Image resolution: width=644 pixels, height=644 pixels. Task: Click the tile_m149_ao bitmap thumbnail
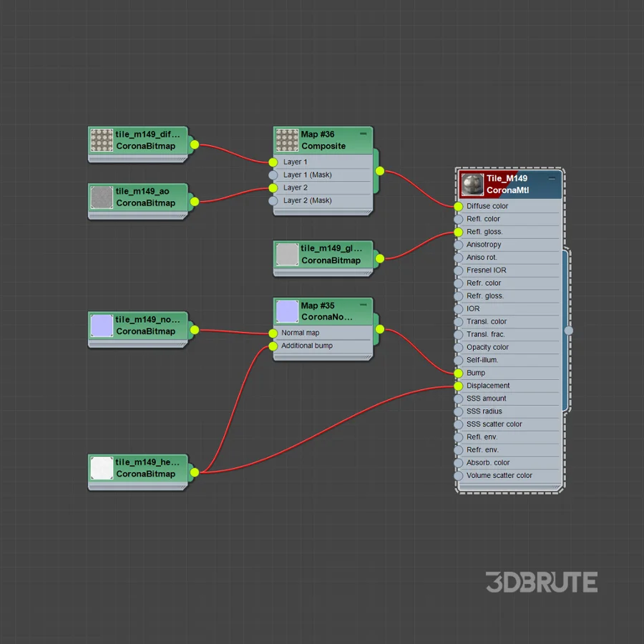pyautogui.click(x=102, y=197)
